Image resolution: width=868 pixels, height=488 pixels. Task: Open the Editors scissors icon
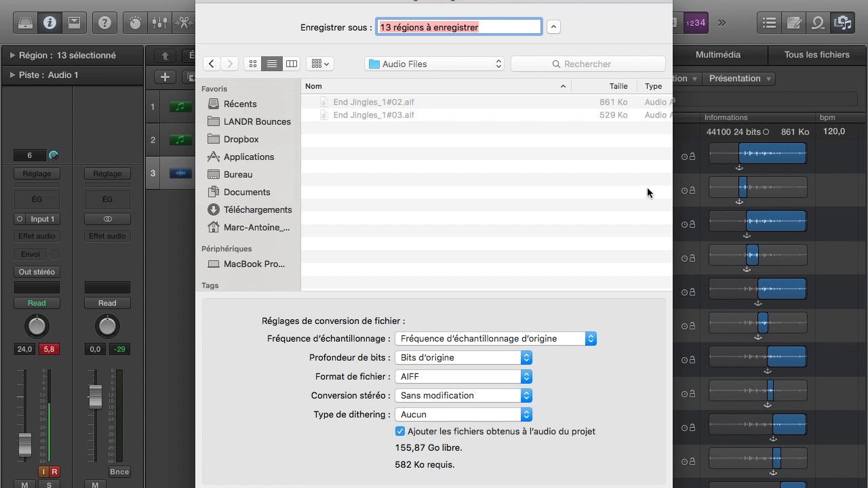tap(183, 23)
